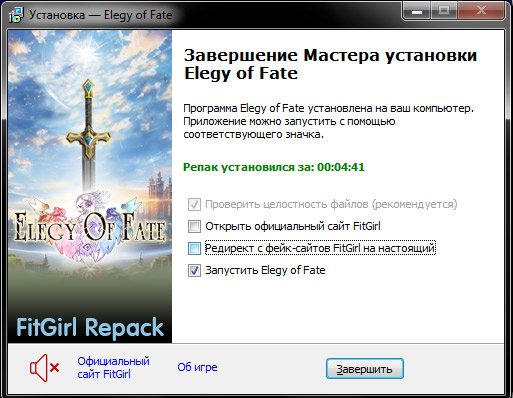Click the installer icon in title bar
513x398 pixels.
pos(16,15)
